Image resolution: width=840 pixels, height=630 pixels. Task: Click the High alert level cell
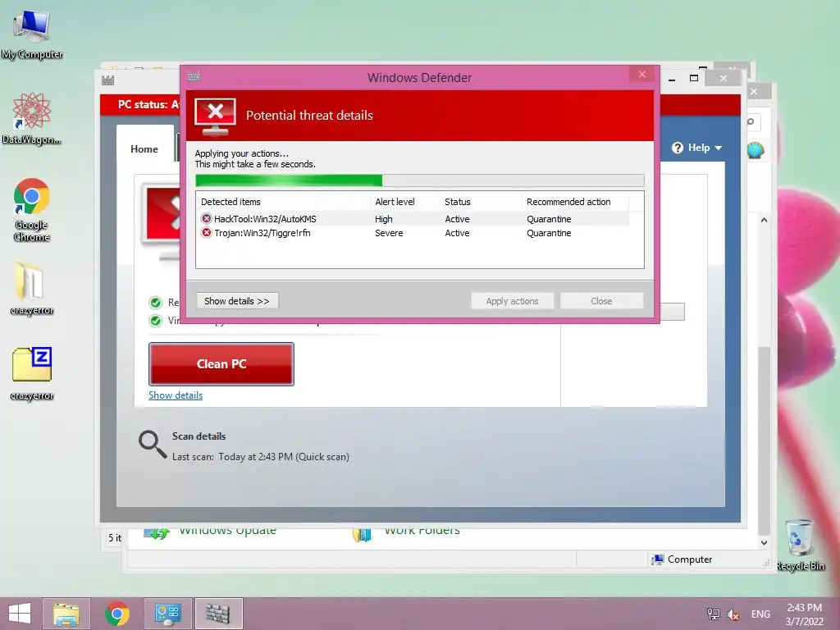click(x=384, y=218)
